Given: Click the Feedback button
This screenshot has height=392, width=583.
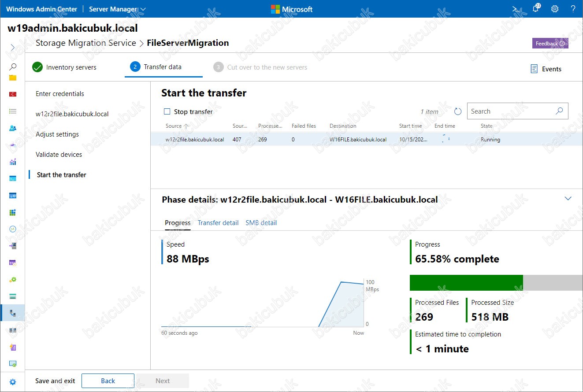Looking at the screenshot, I should [550, 44].
